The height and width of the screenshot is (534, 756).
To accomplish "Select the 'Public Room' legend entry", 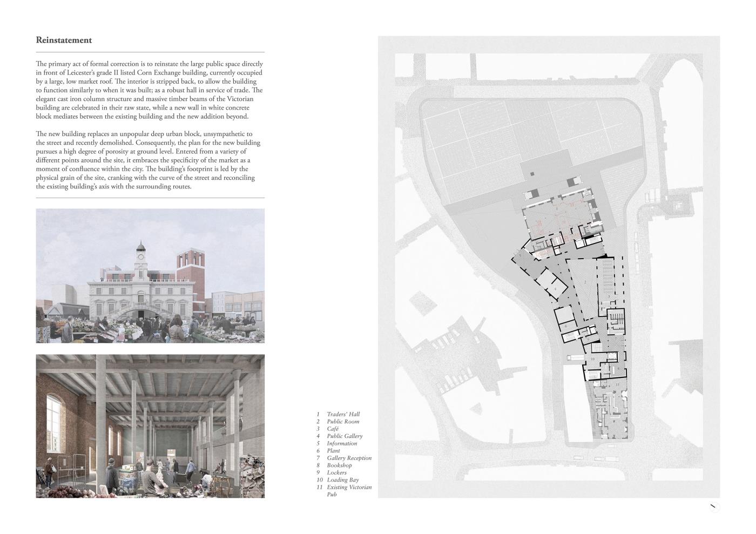I will coord(342,422).
